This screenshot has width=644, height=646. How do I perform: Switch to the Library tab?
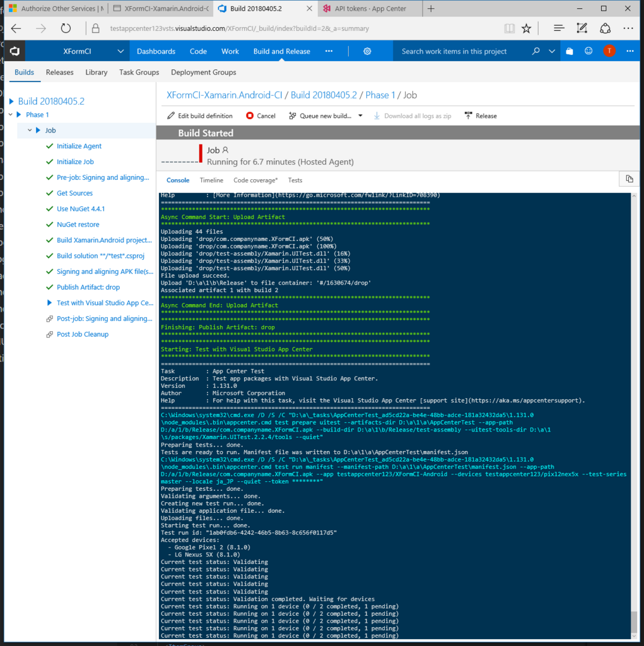97,72
